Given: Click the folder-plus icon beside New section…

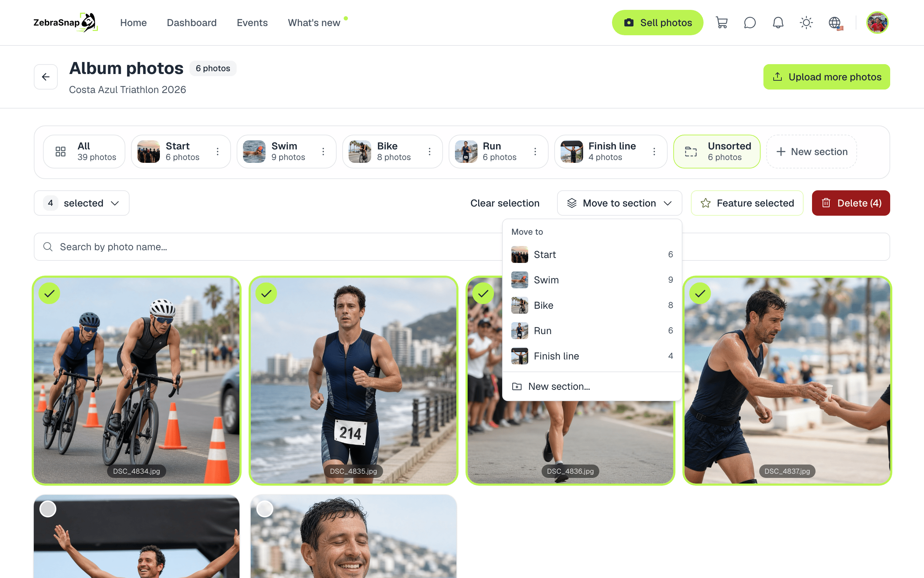Looking at the screenshot, I should click(x=517, y=387).
